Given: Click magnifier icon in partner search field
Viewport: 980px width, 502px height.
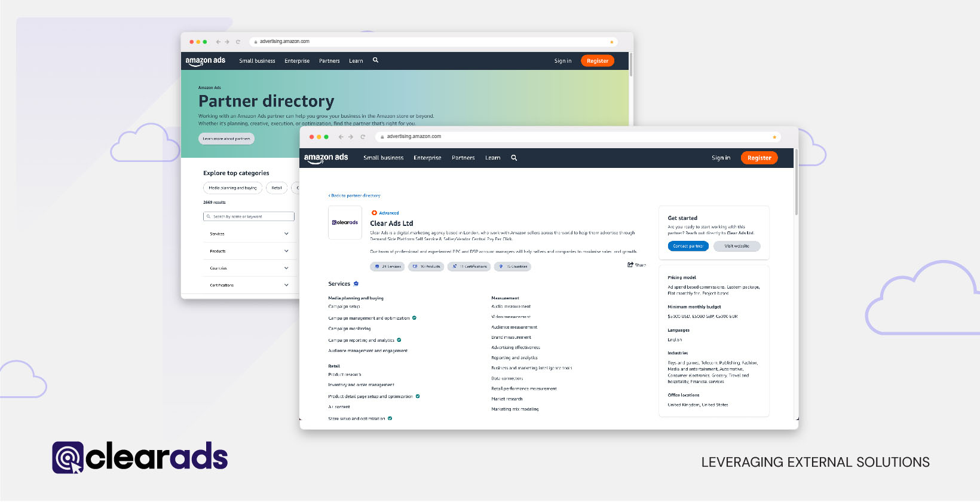Looking at the screenshot, I should point(209,216).
